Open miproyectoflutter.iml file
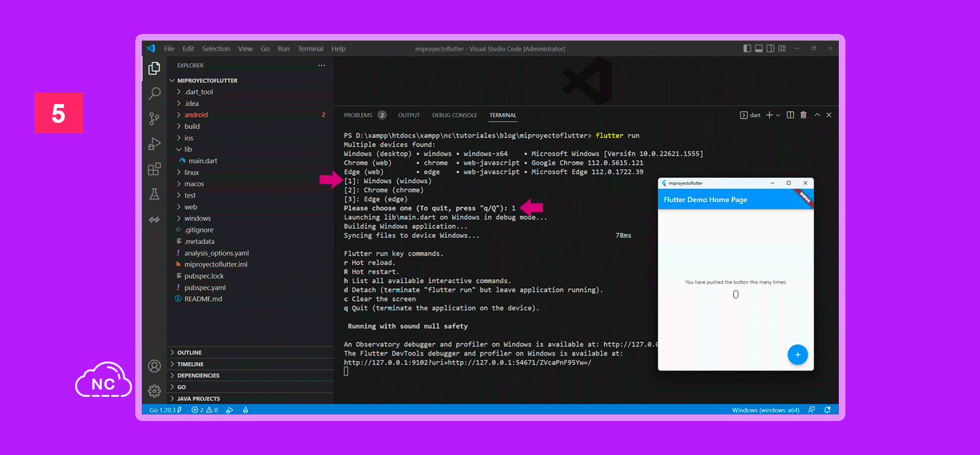Screen dimensions: 980x455 pos(216,264)
